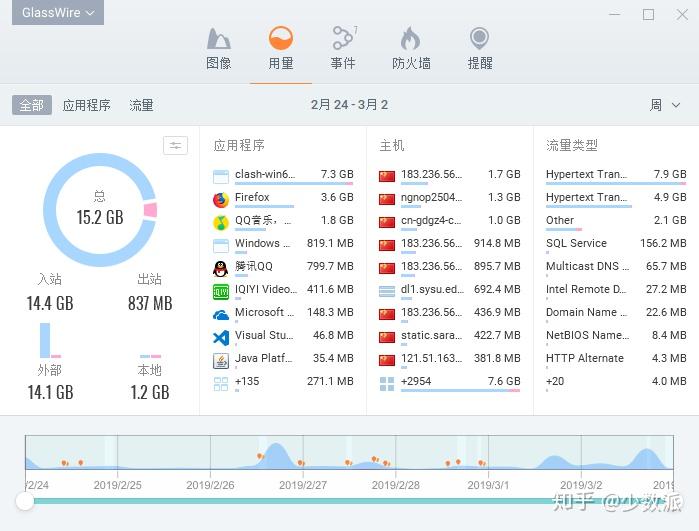Screen dimensions: 699x531
Task: Select the 用量 (Usage) tab
Action: (281, 49)
